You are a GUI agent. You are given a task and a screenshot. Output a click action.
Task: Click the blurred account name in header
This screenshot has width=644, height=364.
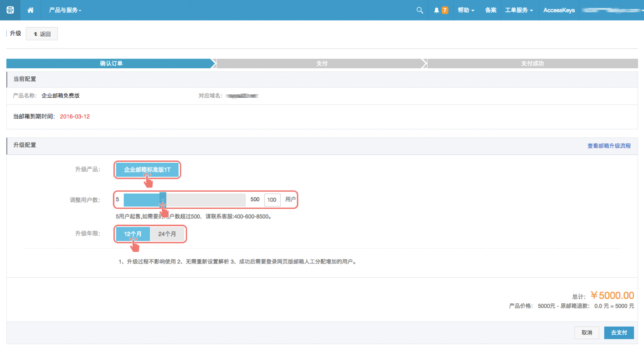611,10
